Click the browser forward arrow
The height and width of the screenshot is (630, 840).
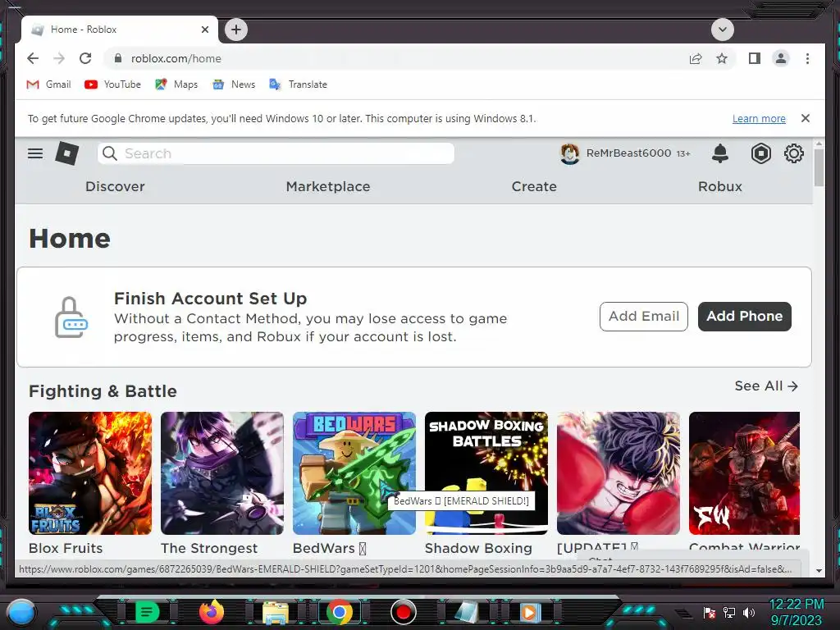click(x=59, y=58)
